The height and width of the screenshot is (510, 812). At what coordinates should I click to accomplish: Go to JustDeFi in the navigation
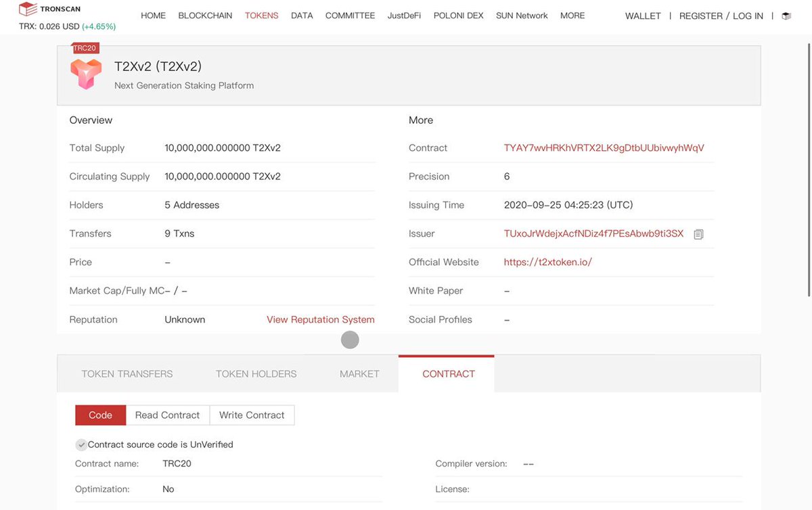(x=404, y=16)
